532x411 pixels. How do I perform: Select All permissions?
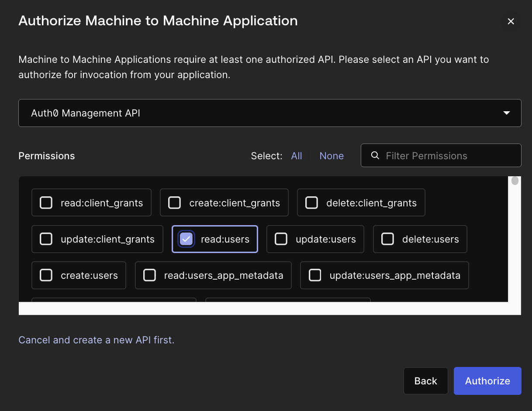(x=297, y=156)
